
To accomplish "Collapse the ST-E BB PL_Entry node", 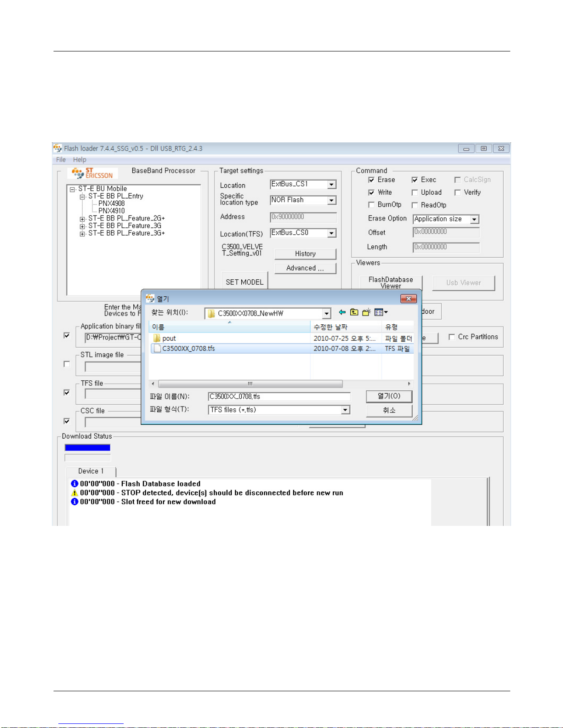I will pos(82,197).
